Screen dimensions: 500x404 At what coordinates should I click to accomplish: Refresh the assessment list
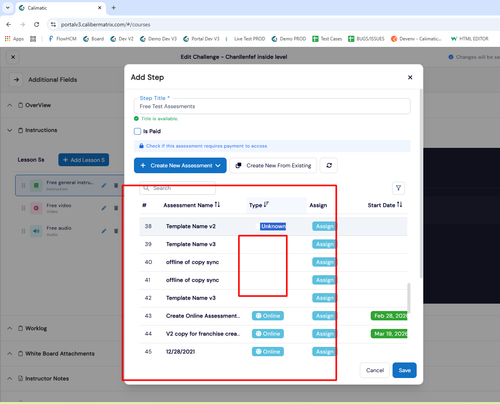tap(329, 166)
